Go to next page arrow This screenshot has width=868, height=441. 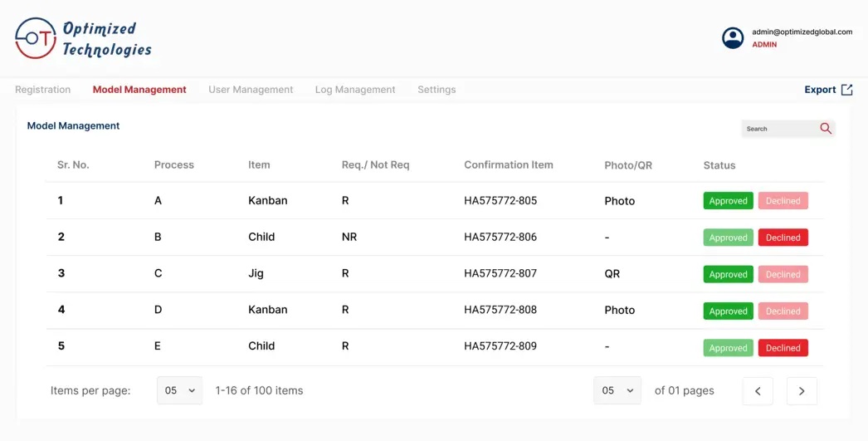802,391
